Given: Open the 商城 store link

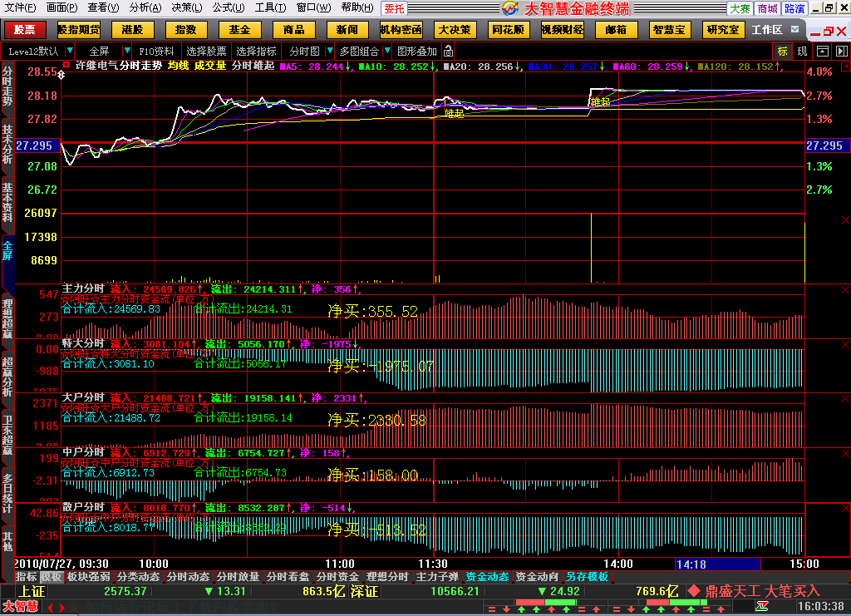Looking at the screenshot, I should coord(767,8).
